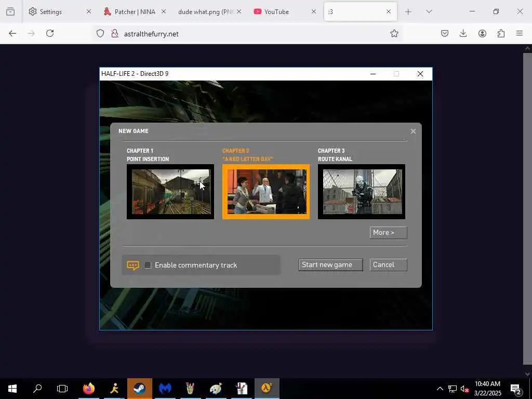532x399 pixels.
Task: Open the Firefox account icon
Action: 482,33
